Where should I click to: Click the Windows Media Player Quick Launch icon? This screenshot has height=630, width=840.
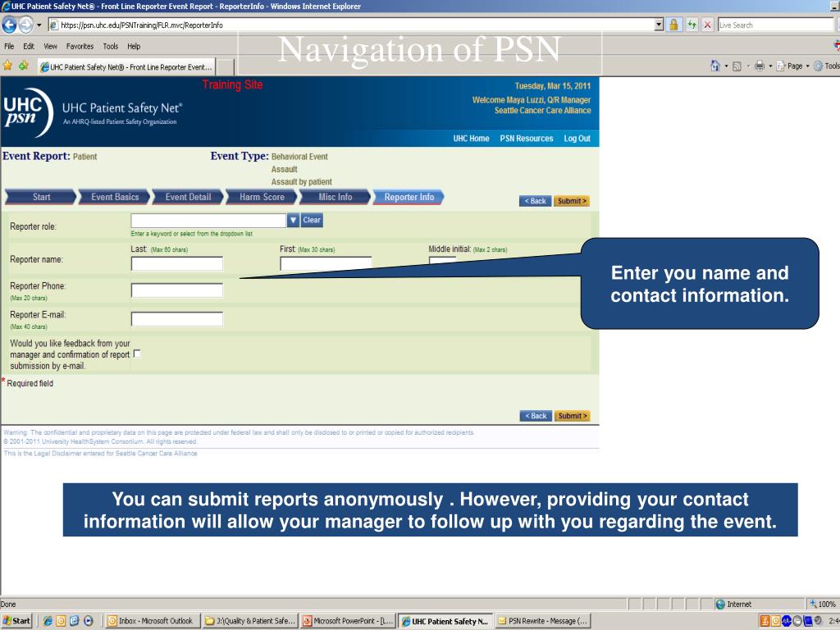click(x=89, y=621)
